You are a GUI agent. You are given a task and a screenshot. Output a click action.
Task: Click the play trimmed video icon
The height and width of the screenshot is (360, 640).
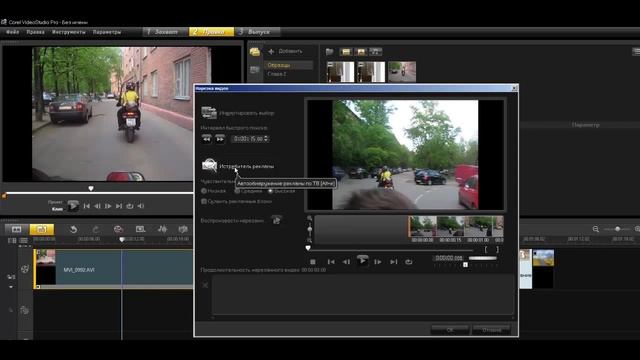click(277, 220)
